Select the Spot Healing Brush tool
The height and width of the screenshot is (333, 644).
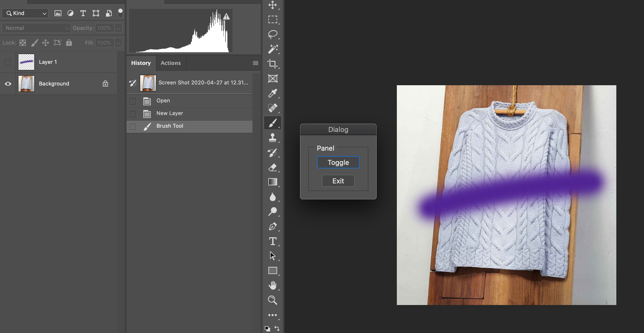(x=272, y=108)
